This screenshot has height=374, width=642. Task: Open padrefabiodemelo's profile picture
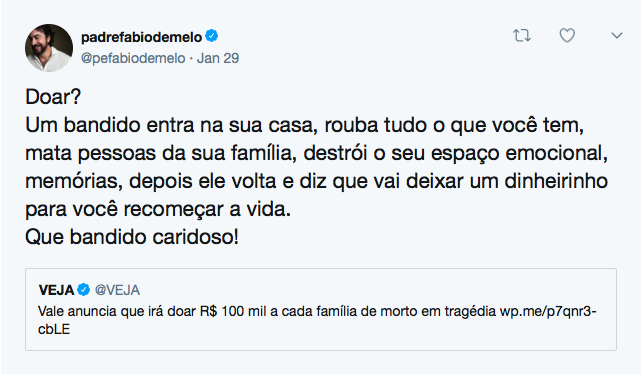[49, 48]
